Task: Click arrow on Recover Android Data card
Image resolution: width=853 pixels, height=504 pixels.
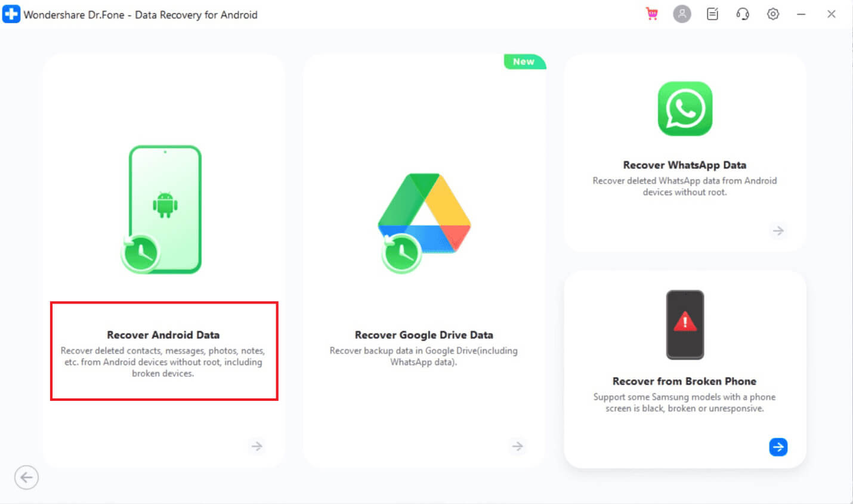Action: click(257, 446)
